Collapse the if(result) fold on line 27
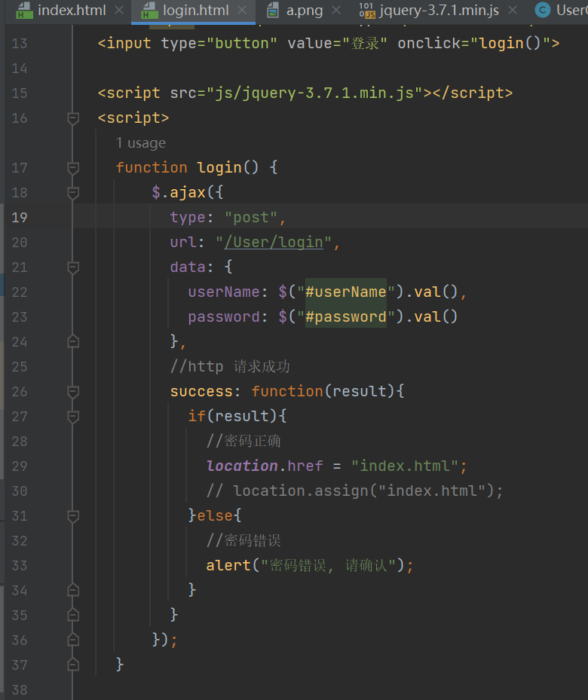Screen dimensions: 588x700 tap(73, 417)
